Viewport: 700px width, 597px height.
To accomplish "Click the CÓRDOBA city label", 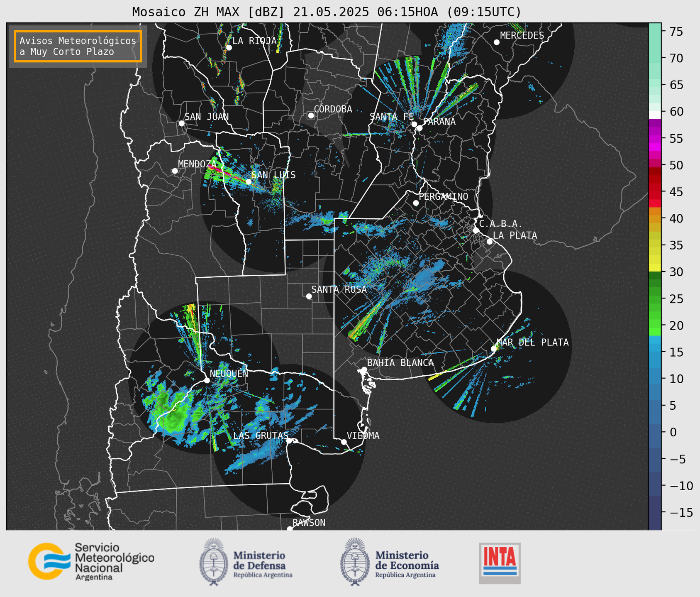I will click(x=333, y=109).
